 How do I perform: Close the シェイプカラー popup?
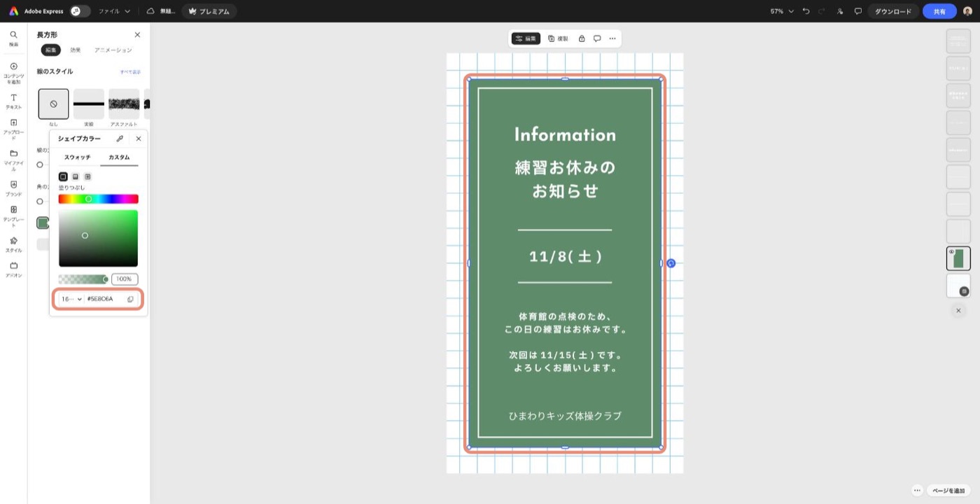[139, 139]
